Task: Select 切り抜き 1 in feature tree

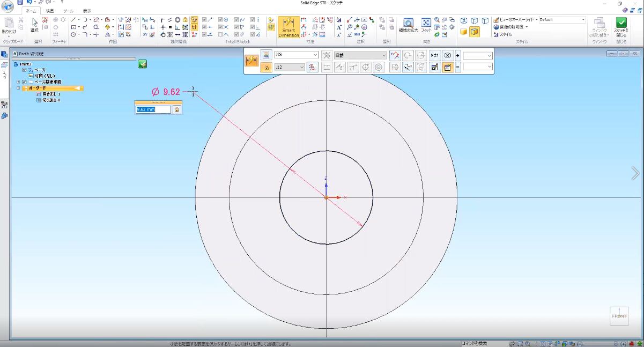Action: pos(51,100)
